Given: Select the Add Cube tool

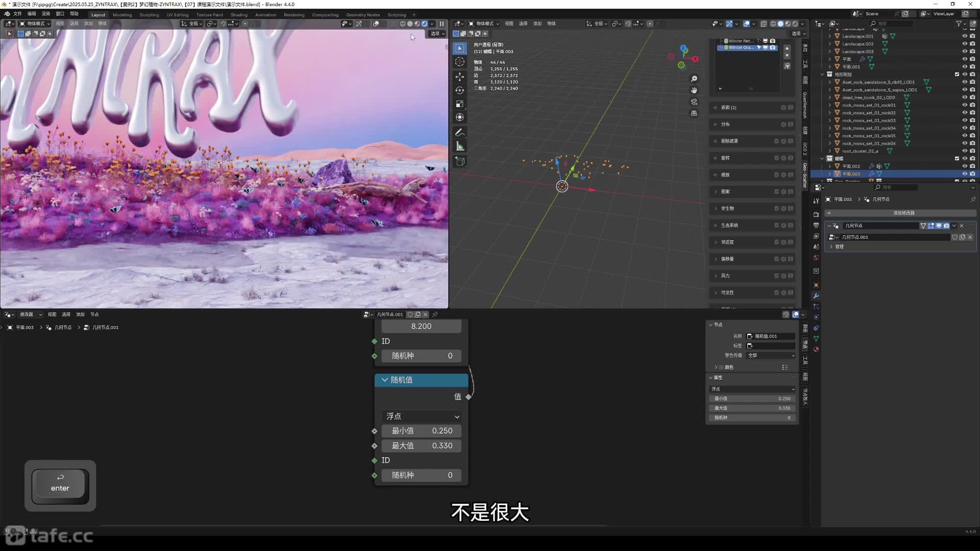Looking at the screenshot, I should pyautogui.click(x=460, y=161).
